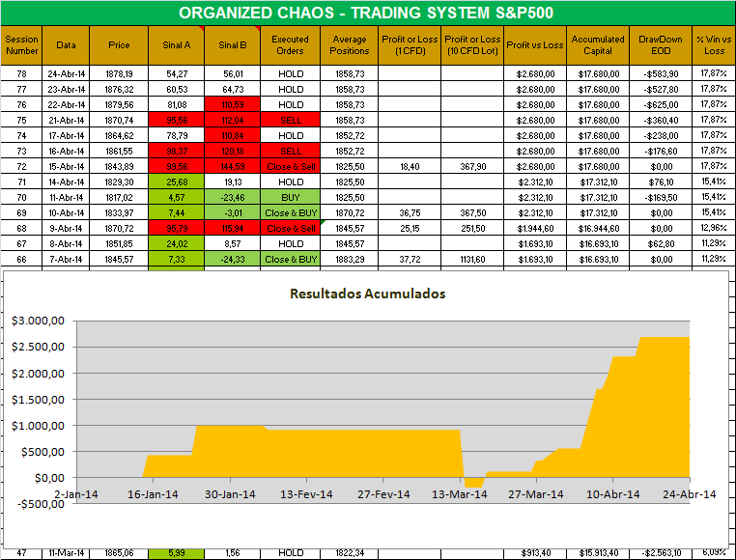Click red Sinal B cell '110,84'

tap(233, 136)
